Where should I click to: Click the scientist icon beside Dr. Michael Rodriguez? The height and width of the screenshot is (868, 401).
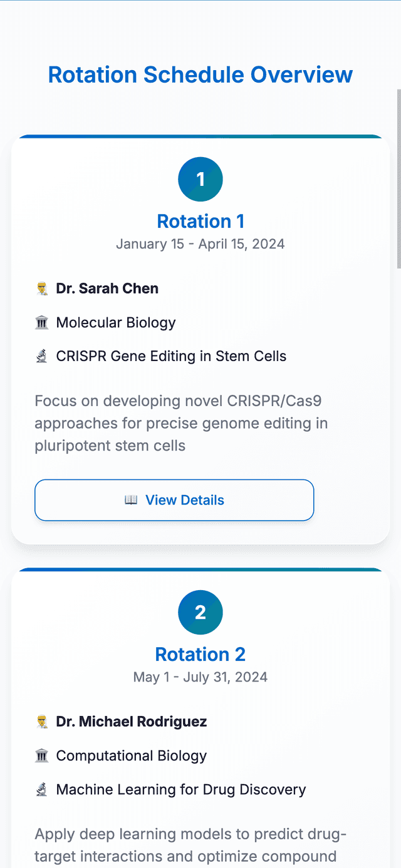(x=42, y=722)
